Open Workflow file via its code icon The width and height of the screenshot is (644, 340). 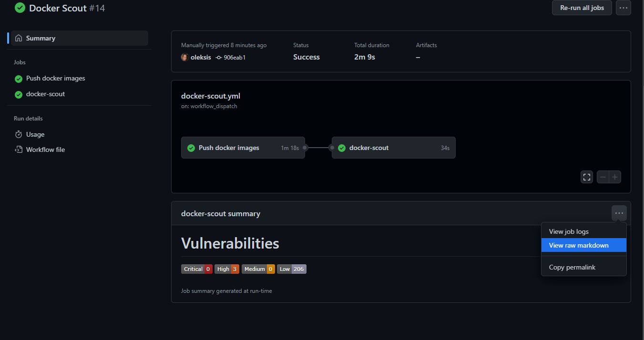click(18, 149)
